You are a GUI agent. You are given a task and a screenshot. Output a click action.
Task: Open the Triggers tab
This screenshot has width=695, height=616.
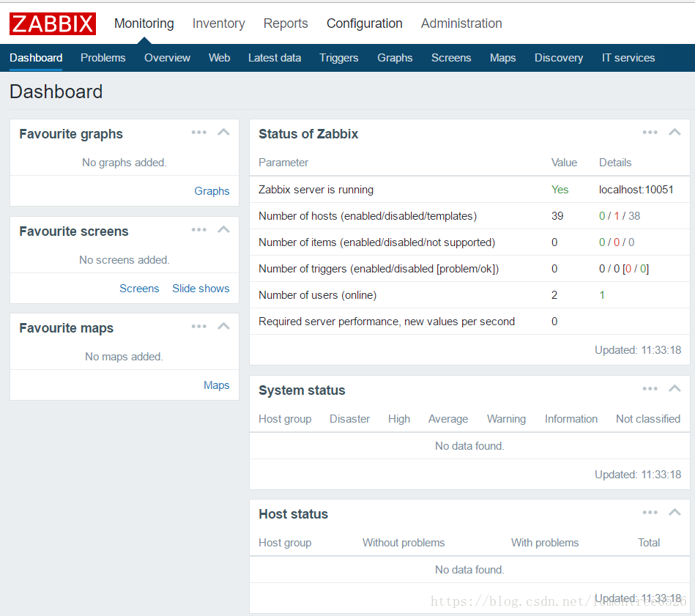tap(338, 58)
